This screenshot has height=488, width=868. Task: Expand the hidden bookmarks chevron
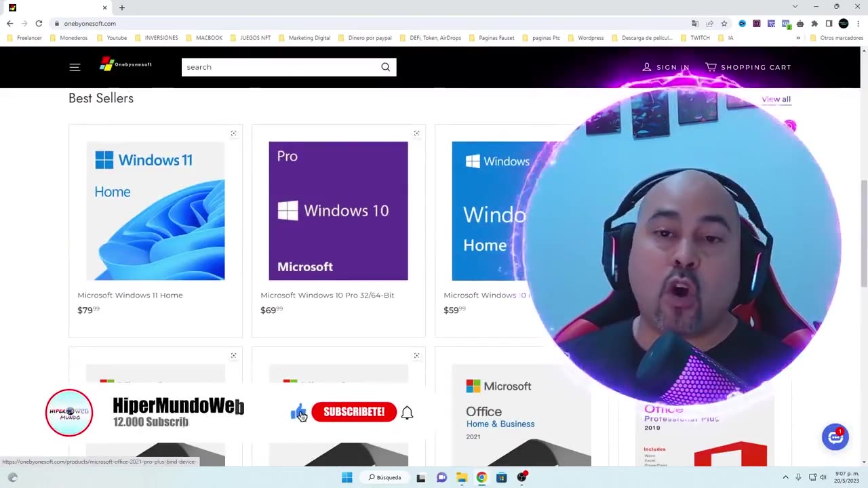point(798,38)
